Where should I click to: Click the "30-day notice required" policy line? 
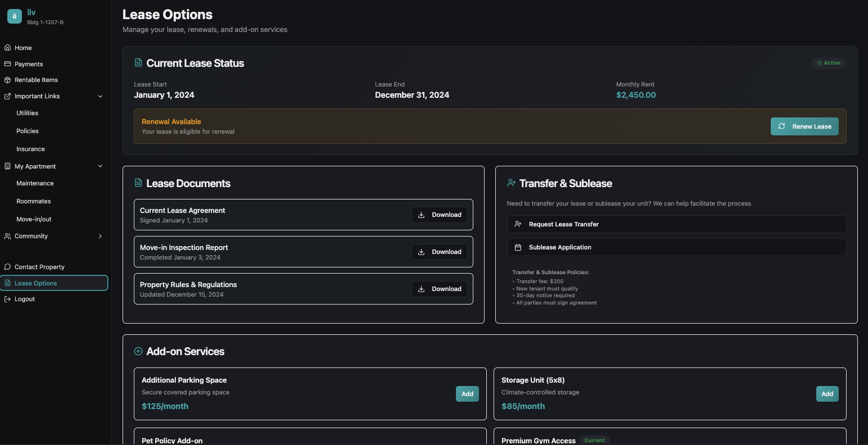point(545,296)
